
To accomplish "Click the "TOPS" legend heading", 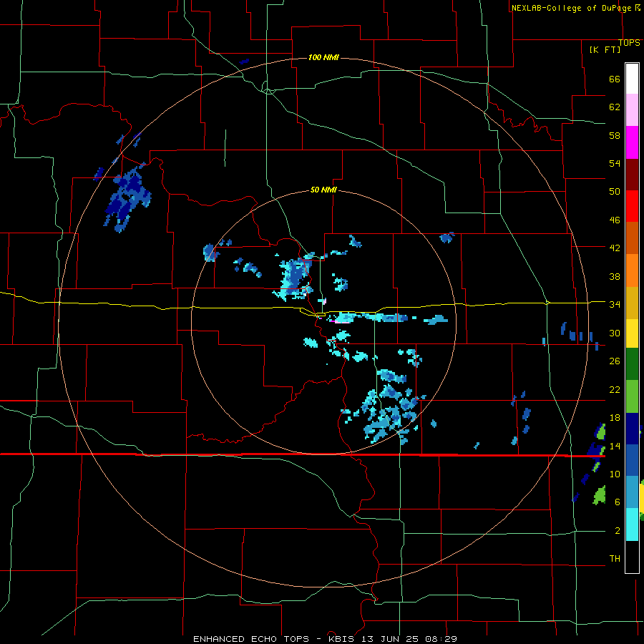I will [629, 43].
